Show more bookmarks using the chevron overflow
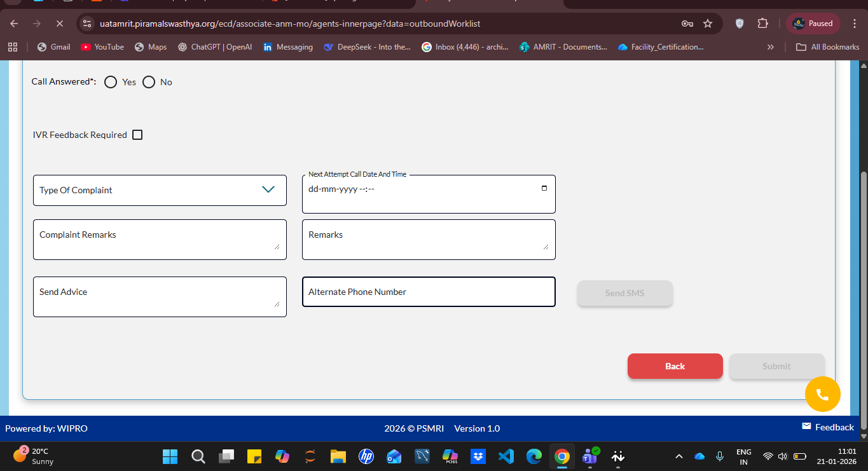868x471 pixels. (x=771, y=47)
